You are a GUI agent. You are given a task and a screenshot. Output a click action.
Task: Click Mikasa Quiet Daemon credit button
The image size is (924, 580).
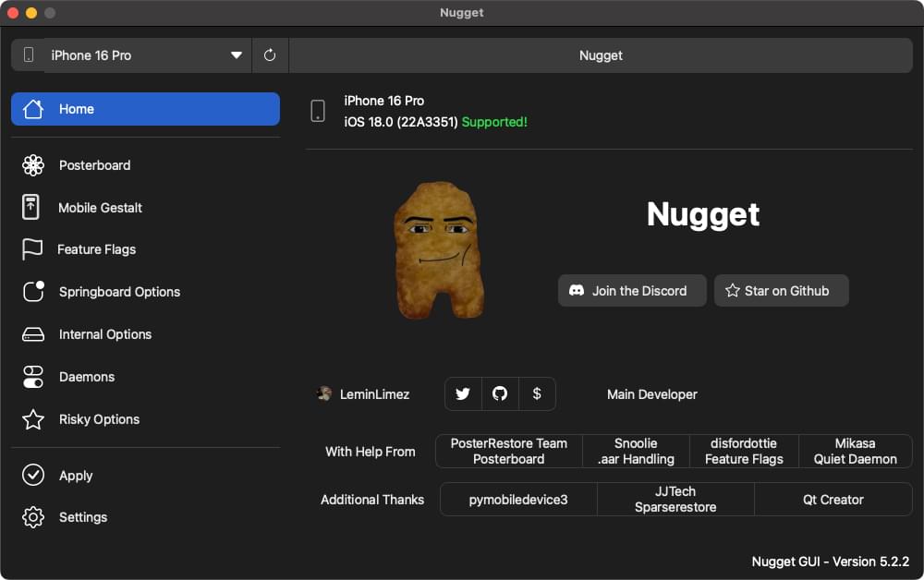pyautogui.click(x=855, y=451)
